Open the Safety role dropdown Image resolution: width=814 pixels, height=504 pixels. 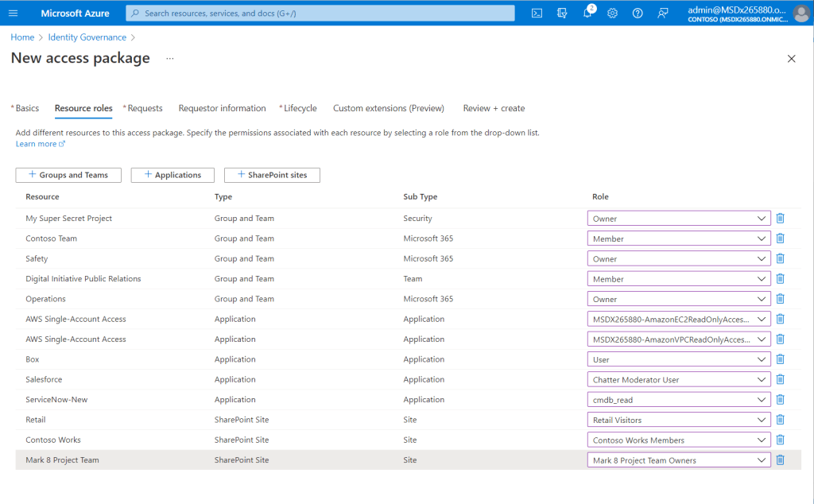(x=679, y=258)
